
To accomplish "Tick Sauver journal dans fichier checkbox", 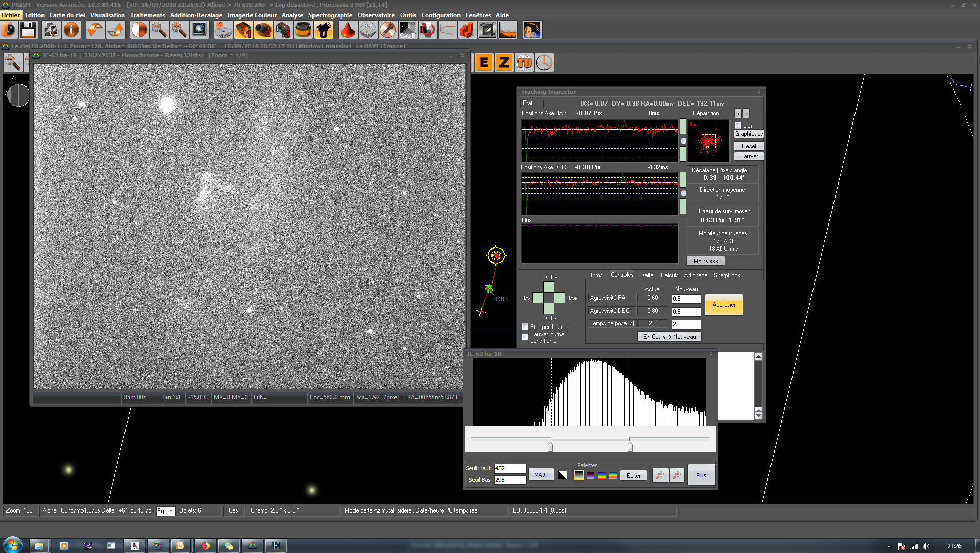I will point(525,337).
